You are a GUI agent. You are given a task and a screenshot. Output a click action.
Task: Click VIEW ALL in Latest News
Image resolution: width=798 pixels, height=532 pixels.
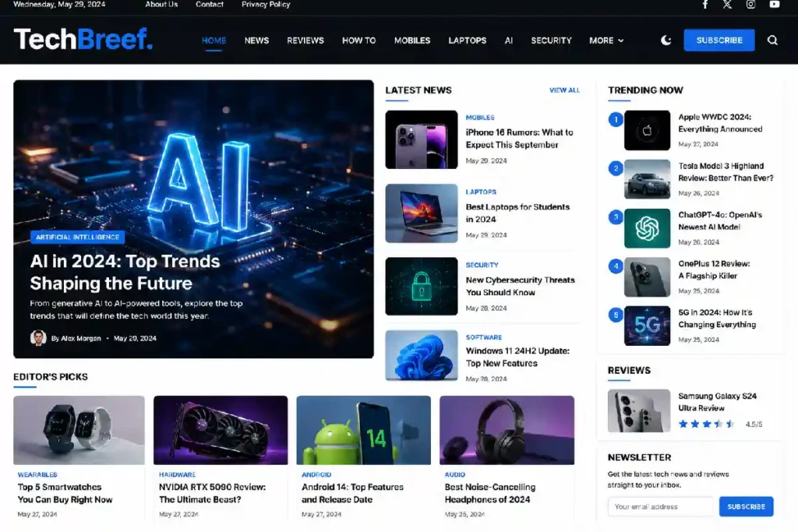coord(564,90)
